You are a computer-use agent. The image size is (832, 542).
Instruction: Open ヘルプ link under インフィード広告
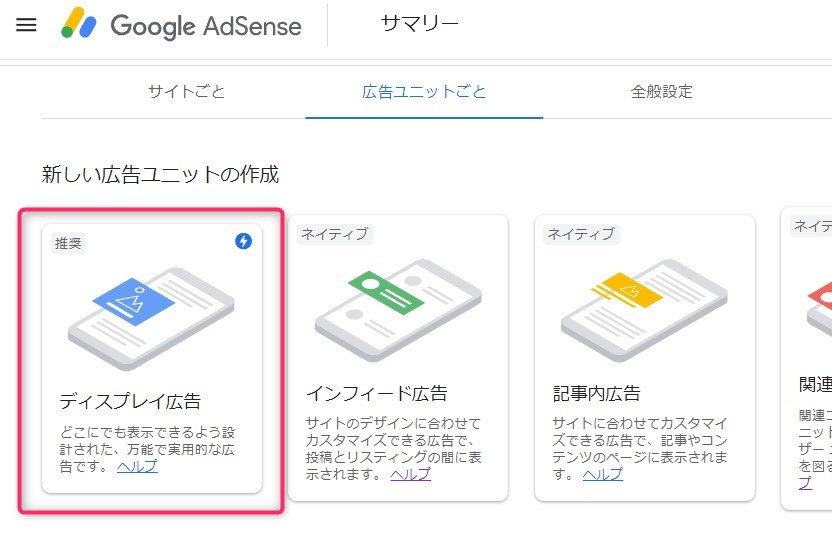pos(411,474)
